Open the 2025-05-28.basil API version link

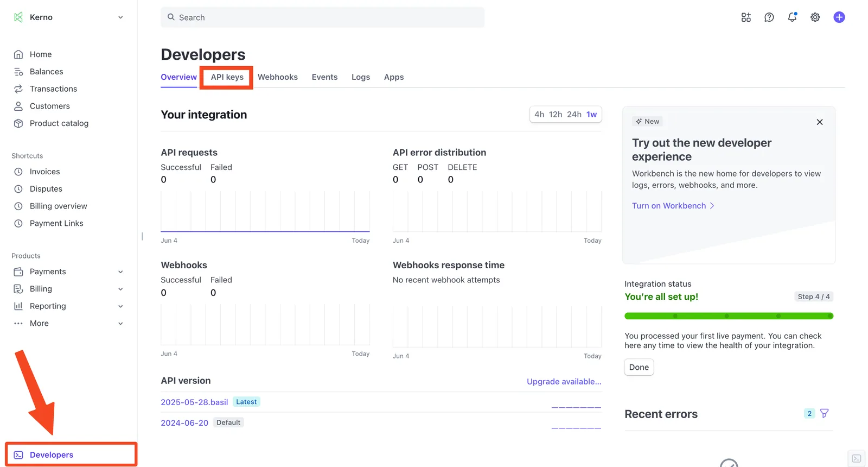[194, 402]
